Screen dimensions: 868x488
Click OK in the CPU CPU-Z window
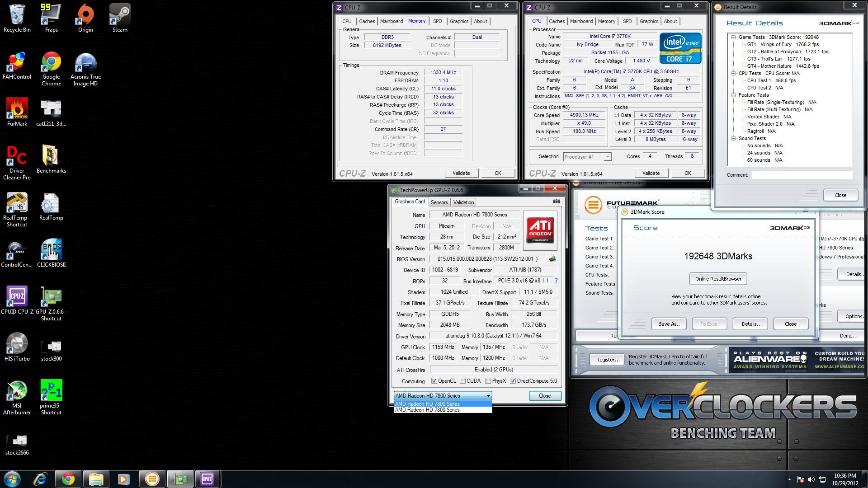(x=688, y=173)
